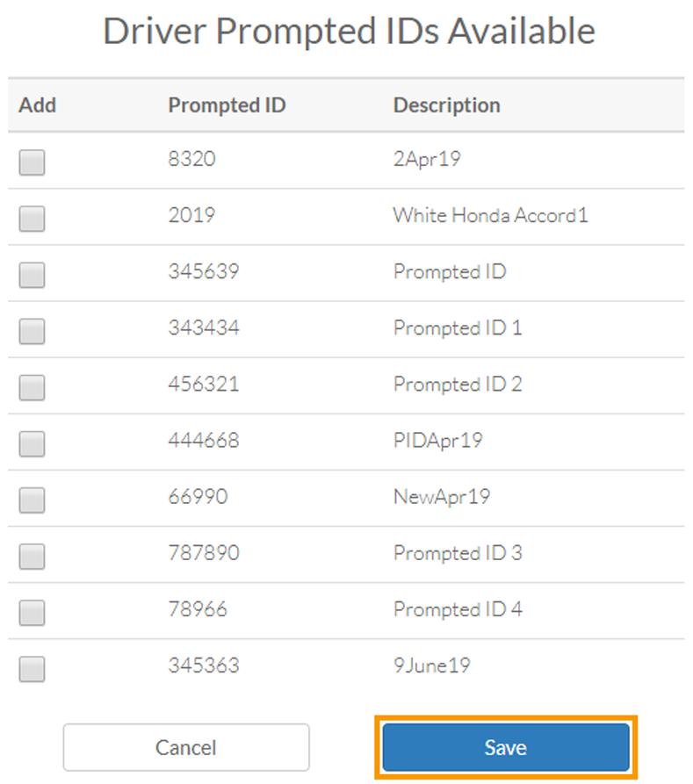Click the Prompted ID 3 description text
693x784 pixels.
pos(458,553)
